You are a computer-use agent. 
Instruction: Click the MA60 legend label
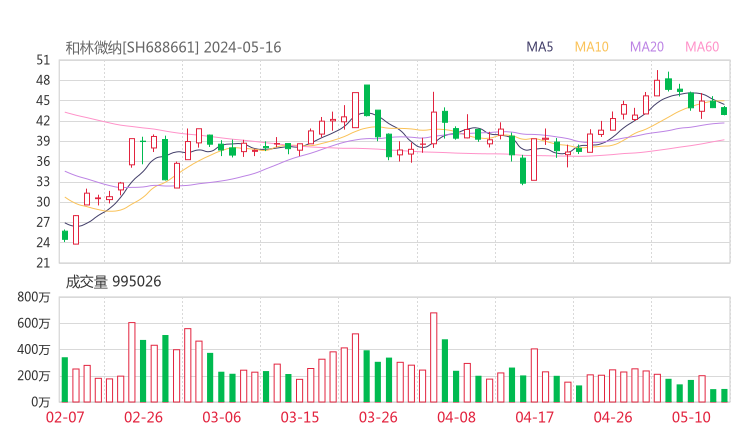tap(702, 47)
